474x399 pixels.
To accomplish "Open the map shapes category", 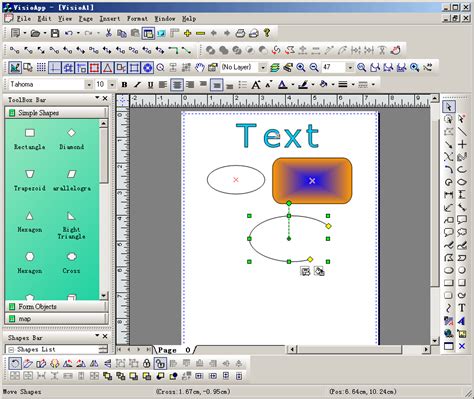I will (x=56, y=319).
